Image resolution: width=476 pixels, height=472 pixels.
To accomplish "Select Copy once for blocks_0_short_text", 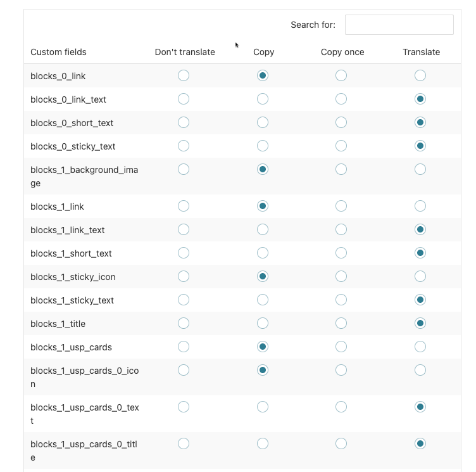I will 341,122.
